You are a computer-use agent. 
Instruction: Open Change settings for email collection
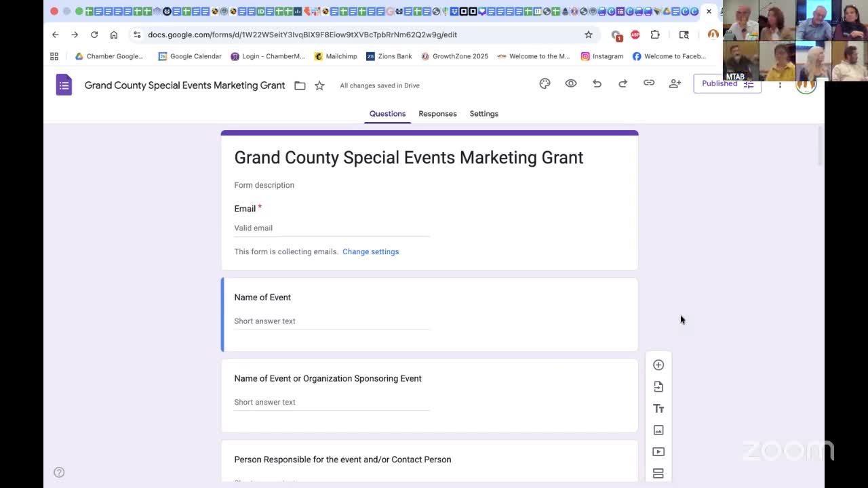370,251
